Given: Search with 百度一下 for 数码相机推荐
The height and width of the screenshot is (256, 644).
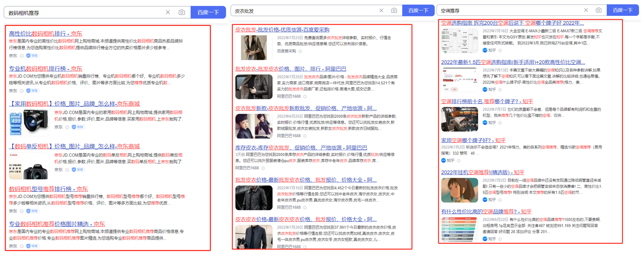Looking at the screenshot, I should [x=208, y=12].
